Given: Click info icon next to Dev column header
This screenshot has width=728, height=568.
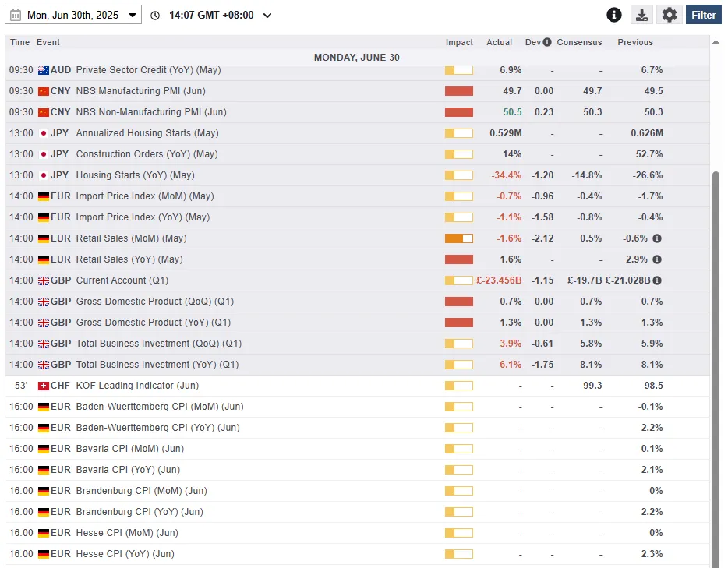Looking at the screenshot, I should click(547, 42).
